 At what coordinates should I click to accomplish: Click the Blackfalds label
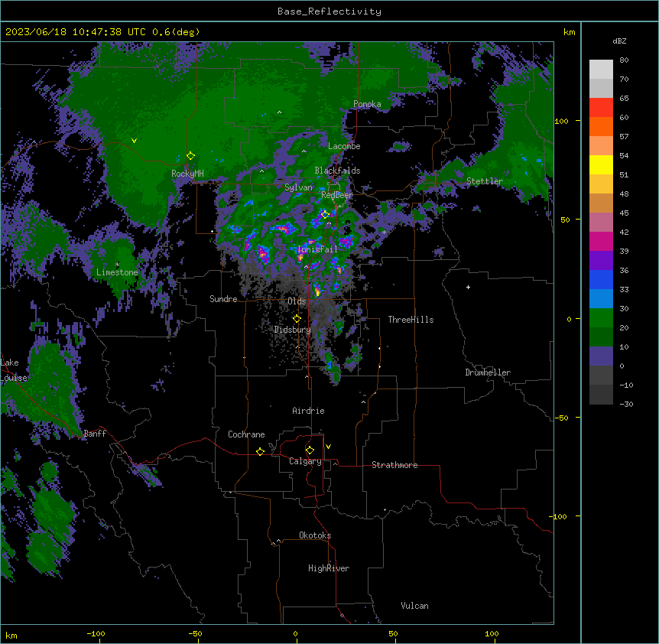pyautogui.click(x=337, y=171)
